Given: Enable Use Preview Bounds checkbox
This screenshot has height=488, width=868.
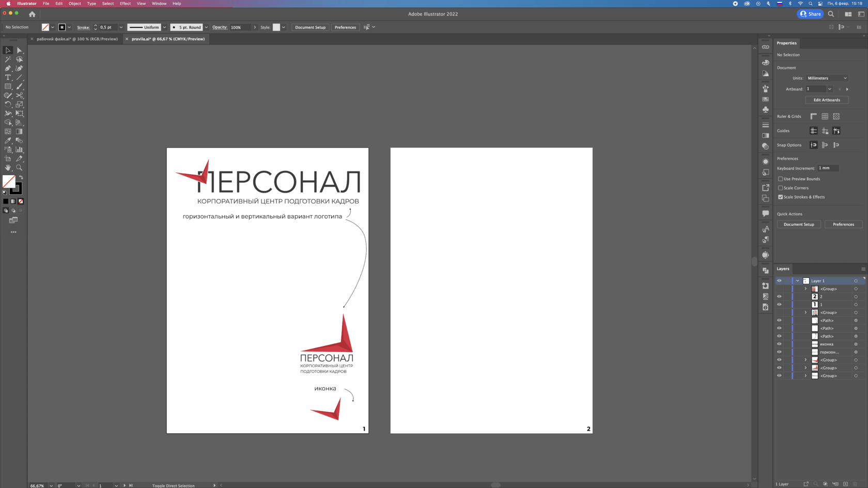Looking at the screenshot, I should click(x=780, y=179).
